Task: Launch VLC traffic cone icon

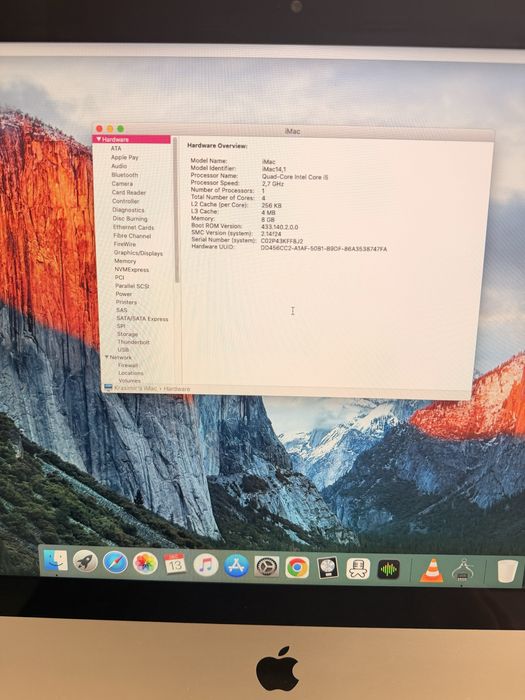Action: point(432,571)
